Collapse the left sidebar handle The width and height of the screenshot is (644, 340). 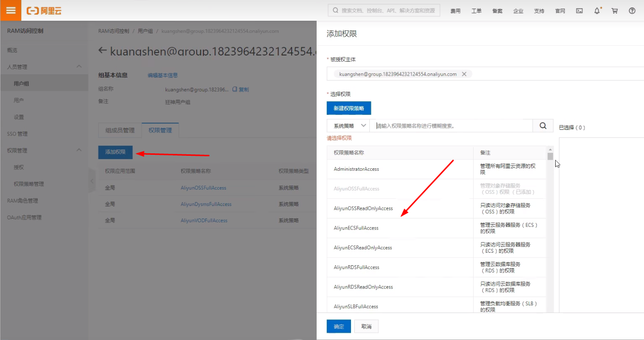[92, 181]
